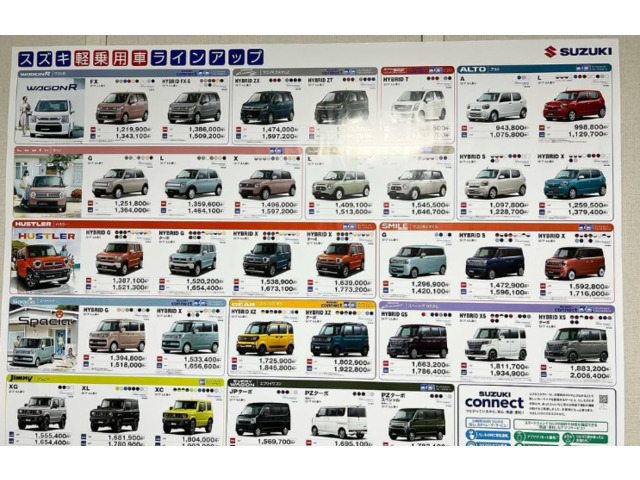Click the yellow-green Jimny XC car image
Viewport: 640px width, 480px height.
coord(188,413)
